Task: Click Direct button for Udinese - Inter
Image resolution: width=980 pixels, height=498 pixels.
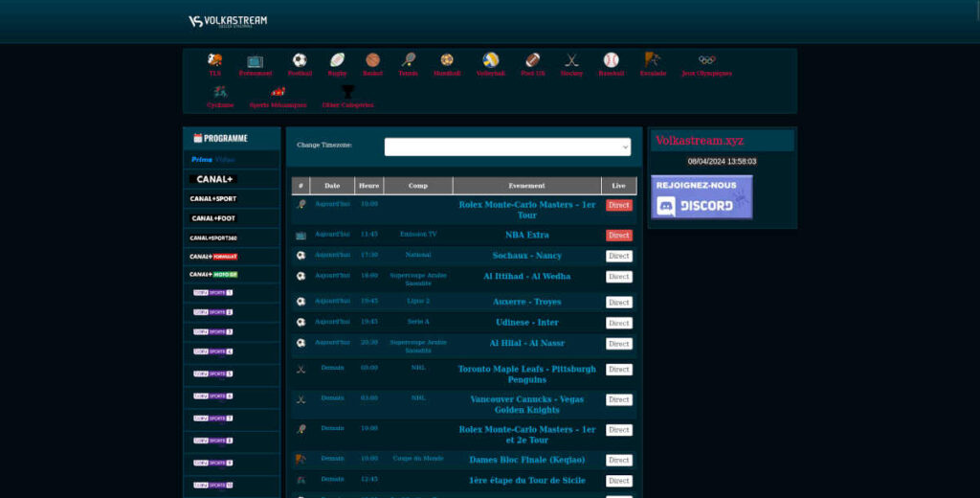Action: pyautogui.click(x=619, y=323)
